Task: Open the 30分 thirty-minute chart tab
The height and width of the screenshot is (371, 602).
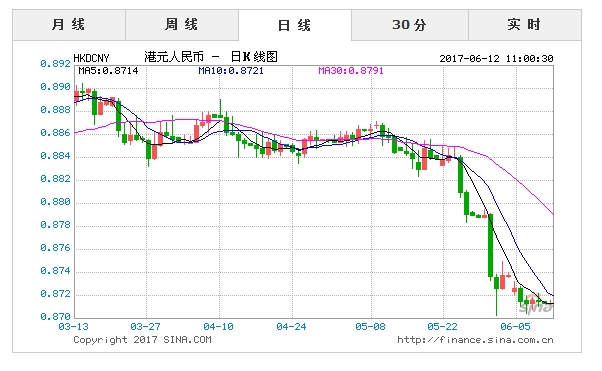Action: pos(410,25)
